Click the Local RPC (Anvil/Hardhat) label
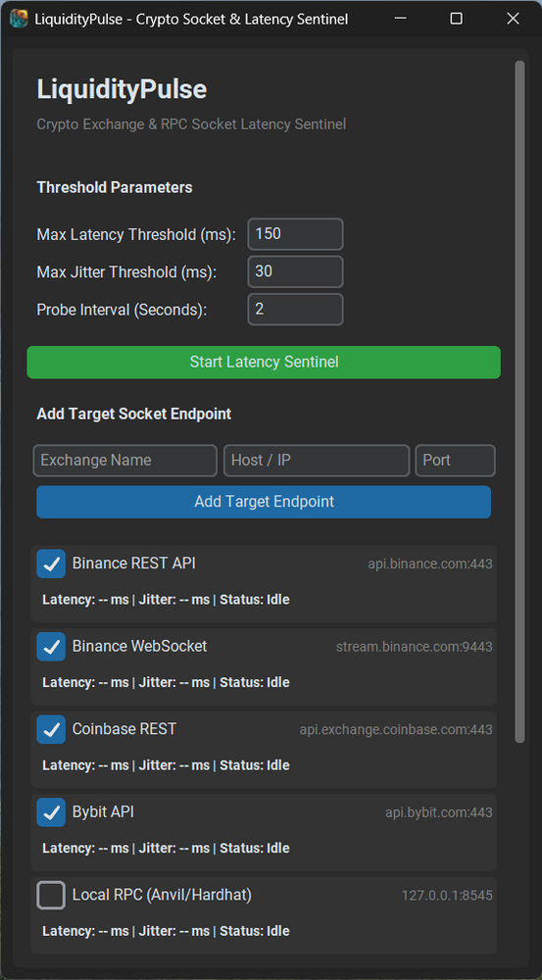The height and width of the screenshot is (980, 542). click(162, 895)
